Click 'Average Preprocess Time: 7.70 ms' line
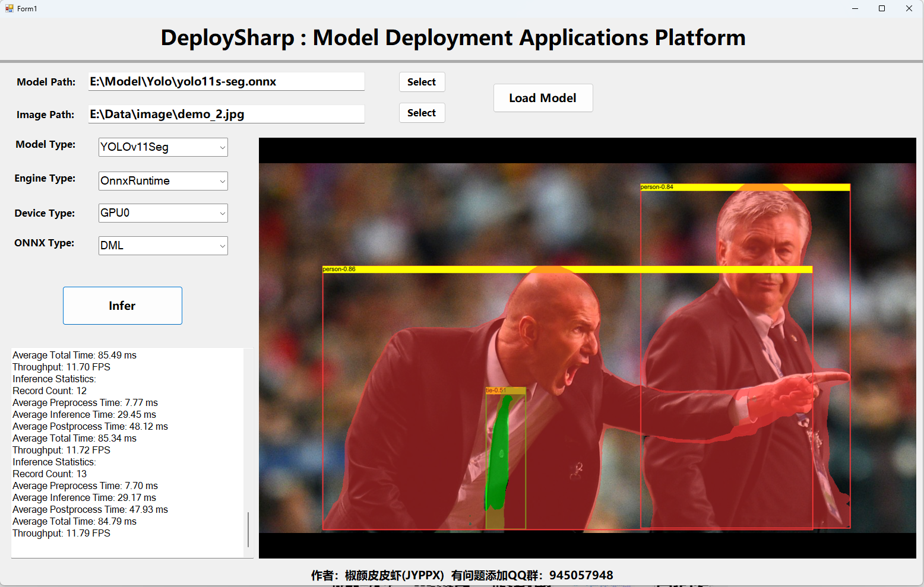924x587 pixels. tap(86, 486)
